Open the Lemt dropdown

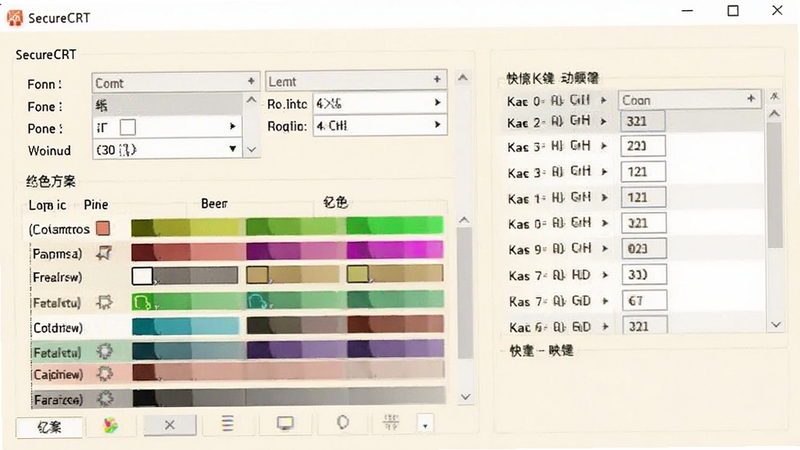click(x=356, y=80)
